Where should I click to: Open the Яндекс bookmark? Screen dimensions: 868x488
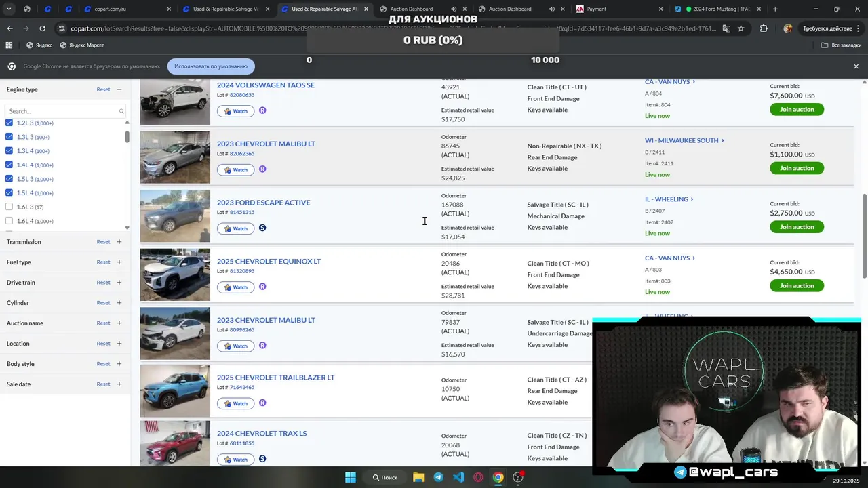point(39,45)
